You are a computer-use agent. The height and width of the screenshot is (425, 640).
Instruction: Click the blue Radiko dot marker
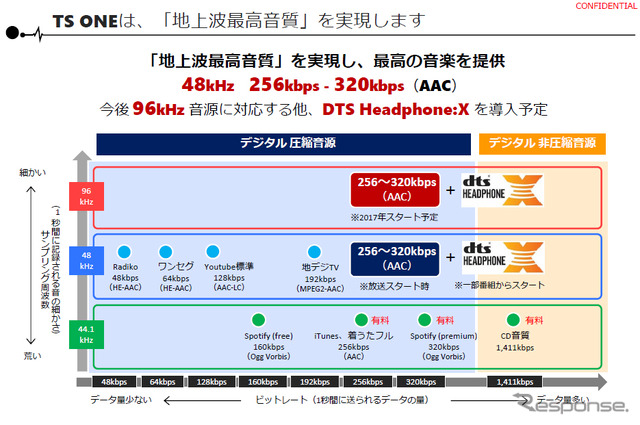pyautogui.click(x=124, y=252)
